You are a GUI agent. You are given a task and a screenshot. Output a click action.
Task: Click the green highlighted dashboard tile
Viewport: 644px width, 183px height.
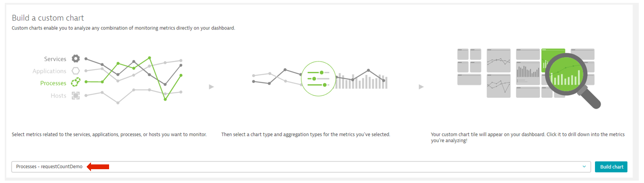(553, 57)
